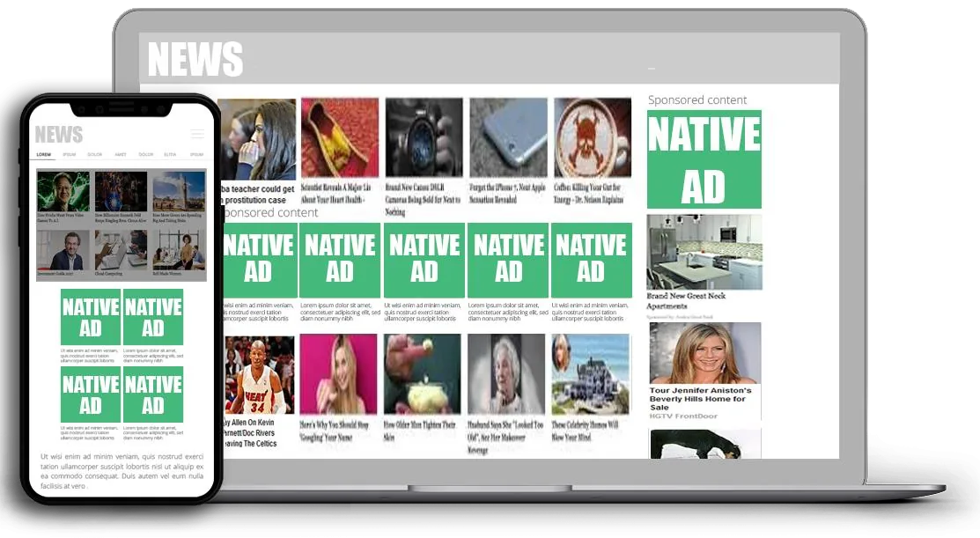Open the kitchen apartment photo

click(704, 253)
